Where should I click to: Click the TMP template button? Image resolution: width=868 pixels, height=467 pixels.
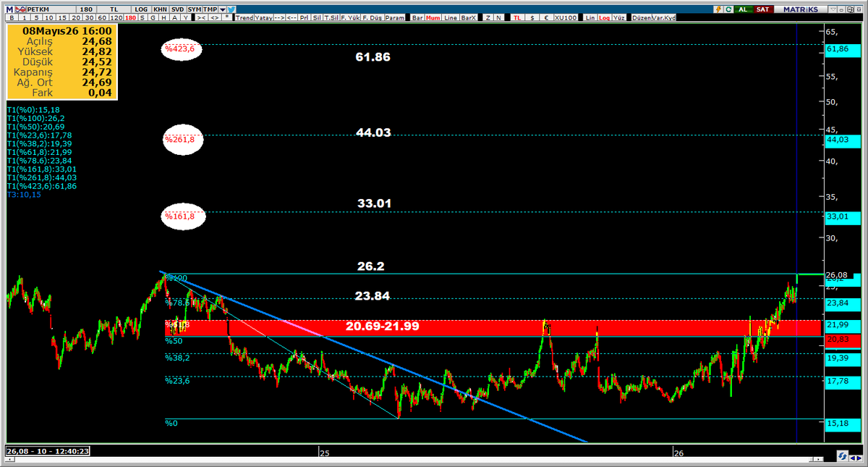click(x=210, y=9)
